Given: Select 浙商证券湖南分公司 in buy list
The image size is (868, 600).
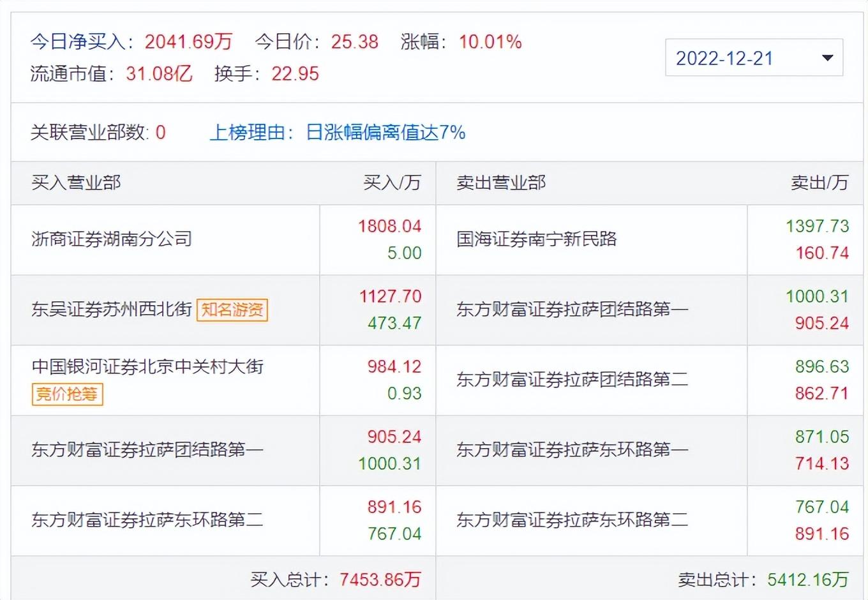Looking at the screenshot, I should click(x=112, y=239).
